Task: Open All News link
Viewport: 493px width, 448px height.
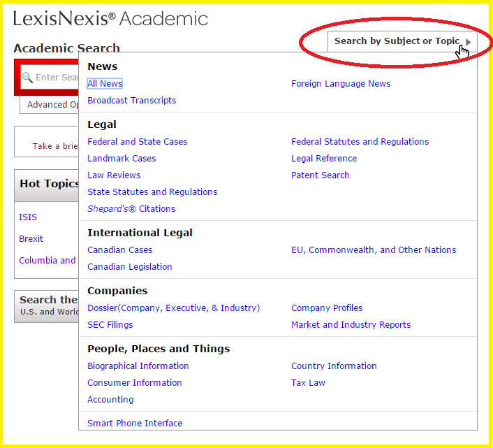Action: [105, 83]
